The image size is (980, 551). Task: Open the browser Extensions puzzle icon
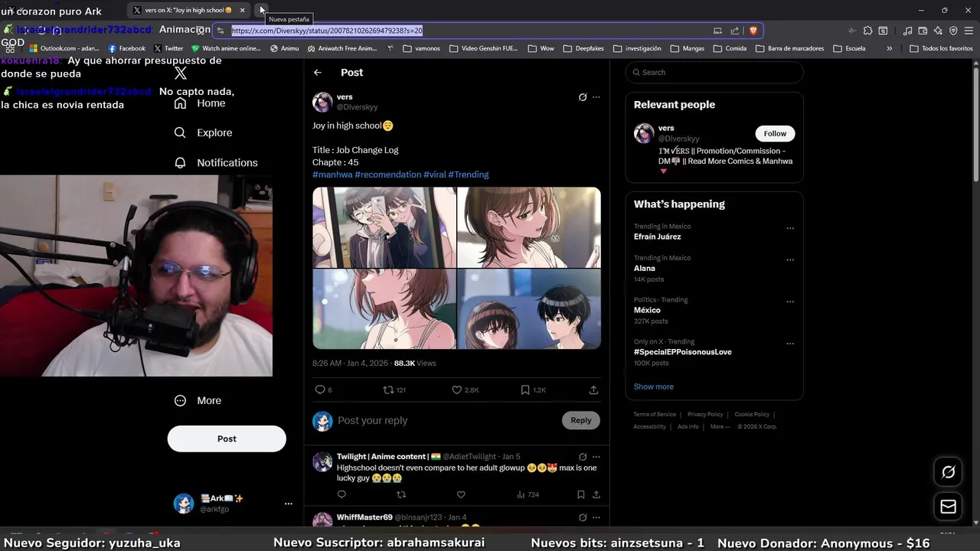[x=867, y=31]
